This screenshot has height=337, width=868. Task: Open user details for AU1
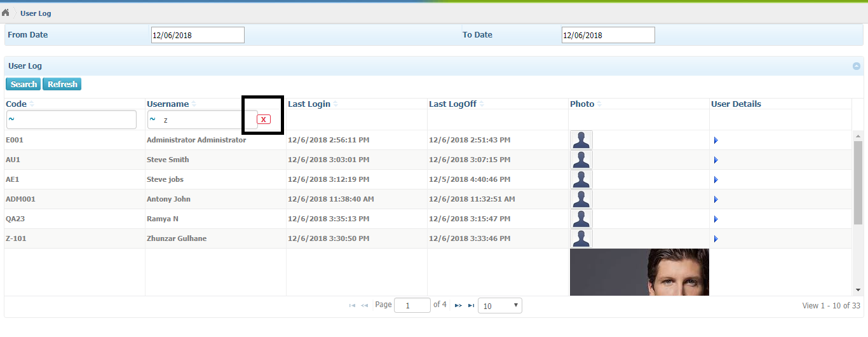point(716,160)
